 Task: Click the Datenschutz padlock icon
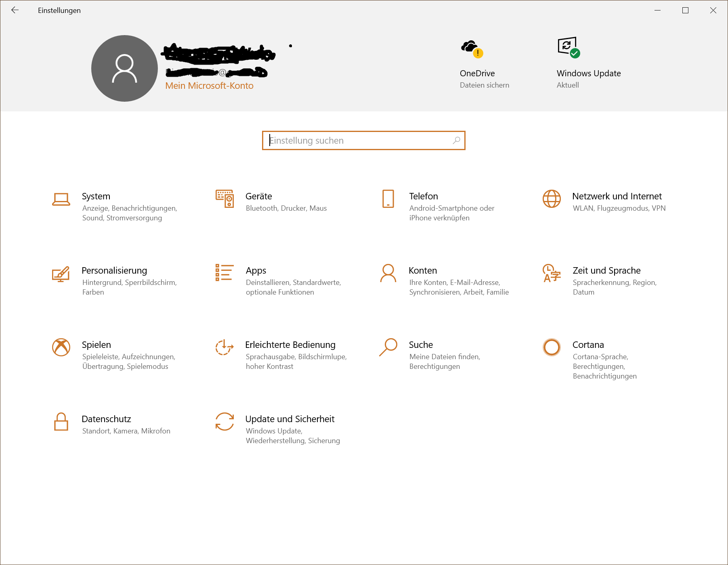coord(61,421)
